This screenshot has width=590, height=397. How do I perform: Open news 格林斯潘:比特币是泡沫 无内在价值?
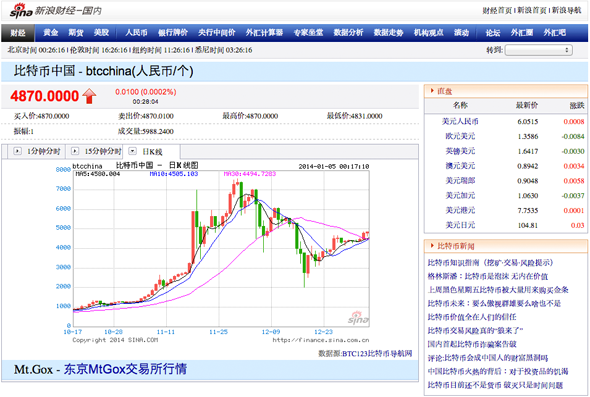[x=488, y=277]
